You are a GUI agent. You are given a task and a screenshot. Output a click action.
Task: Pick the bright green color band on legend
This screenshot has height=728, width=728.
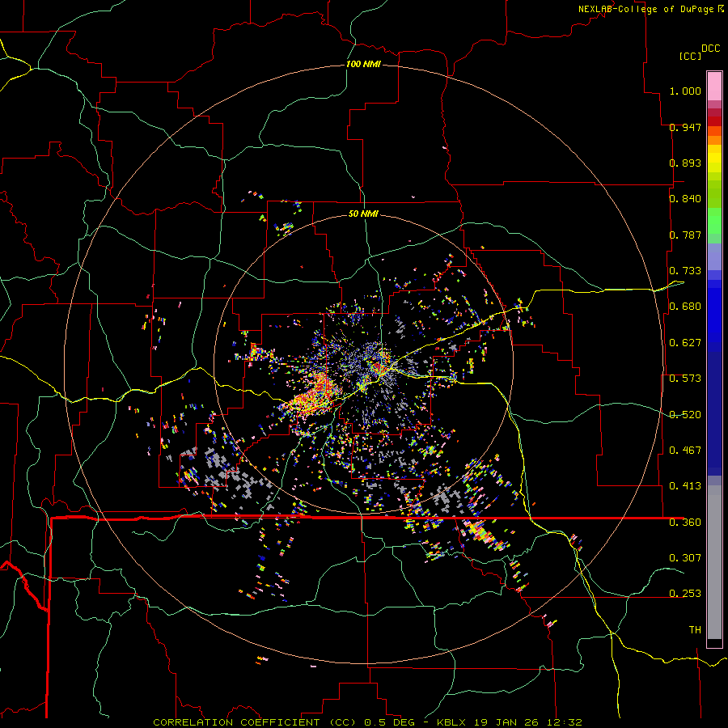click(714, 221)
